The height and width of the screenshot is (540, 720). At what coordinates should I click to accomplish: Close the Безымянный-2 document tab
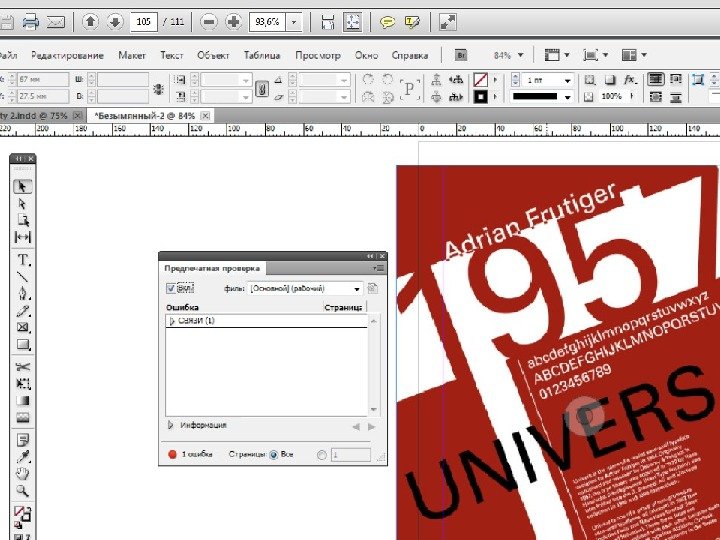(206, 116)
